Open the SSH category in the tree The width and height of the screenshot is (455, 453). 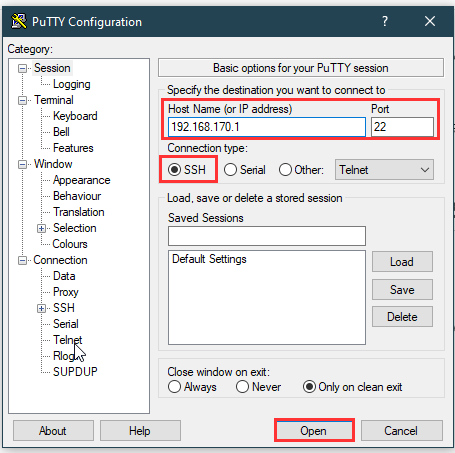[x=64, y=308]
